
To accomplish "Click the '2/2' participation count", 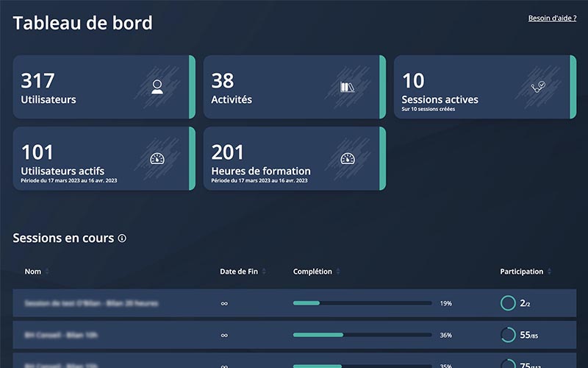I will pyautogui.click(x=525, y=303).
